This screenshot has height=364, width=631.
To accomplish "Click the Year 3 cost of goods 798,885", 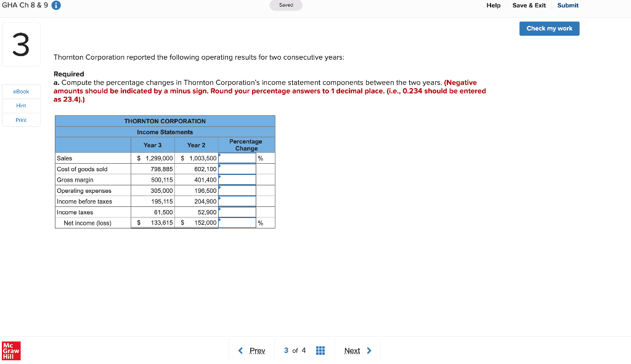I will tap(162, 169).
